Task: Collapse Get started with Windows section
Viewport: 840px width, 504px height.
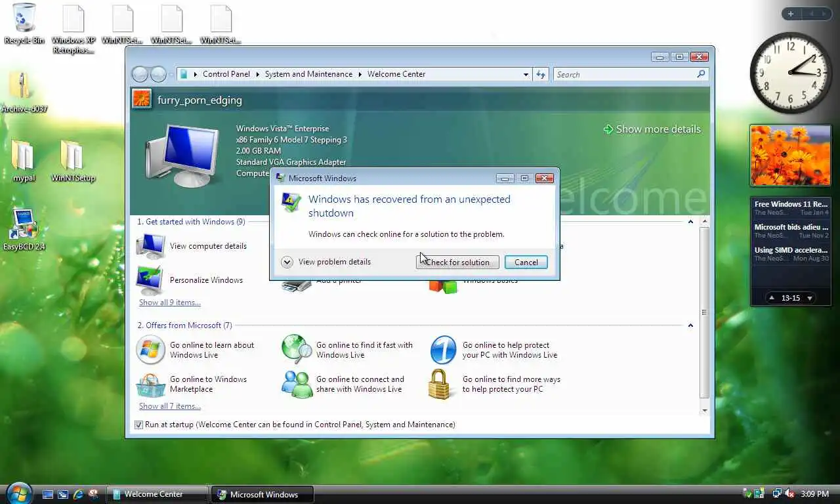Action: [x=690, y=222]
